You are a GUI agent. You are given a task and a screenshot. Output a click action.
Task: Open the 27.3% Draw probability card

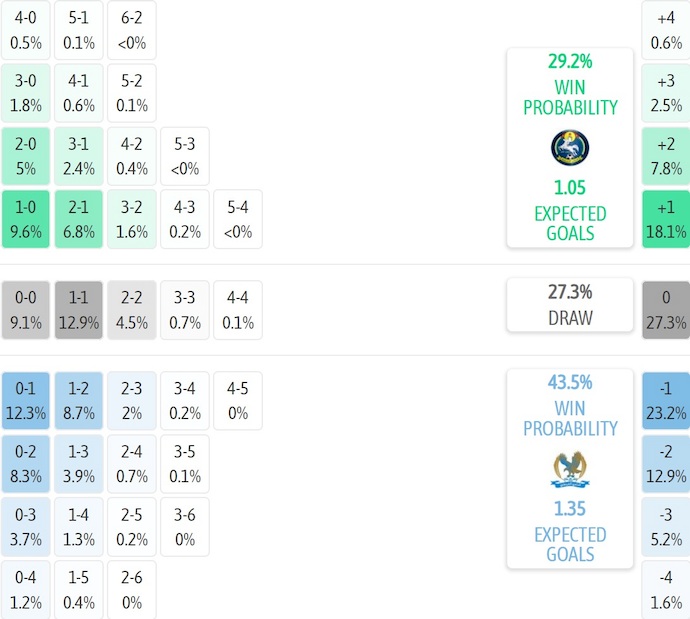(569, 305)
